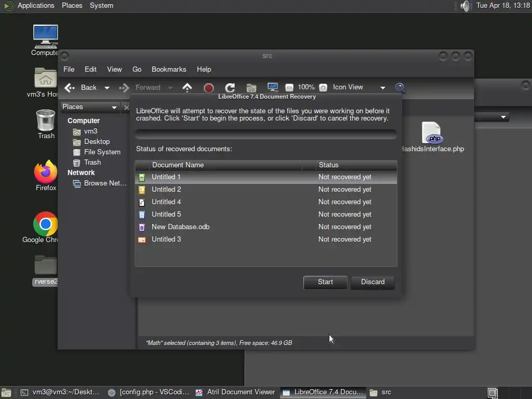
Task: Open the Bookmarks menu
Action: (x=169, y=69)
